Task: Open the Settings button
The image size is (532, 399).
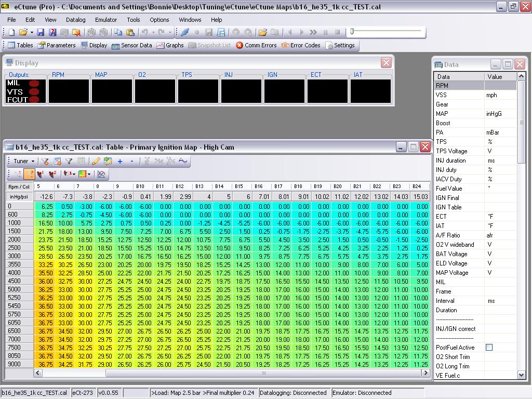Action: pyautogui.click(x=340, y=45)
